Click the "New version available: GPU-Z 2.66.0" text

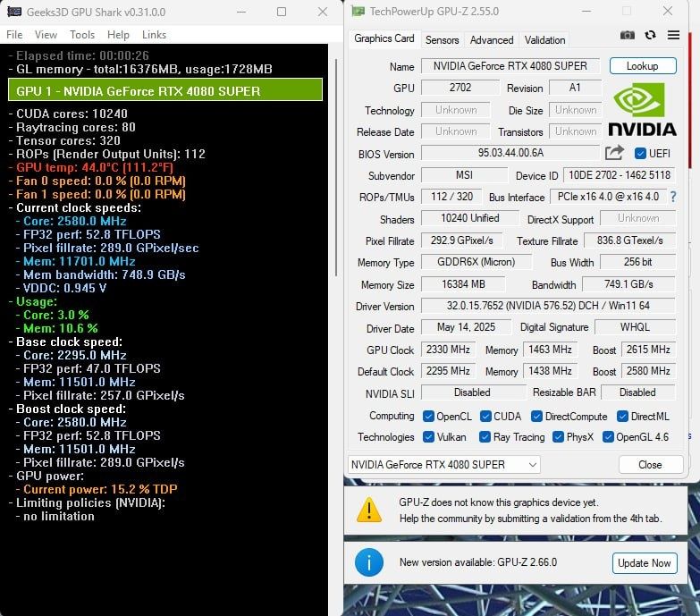point(478,562)
